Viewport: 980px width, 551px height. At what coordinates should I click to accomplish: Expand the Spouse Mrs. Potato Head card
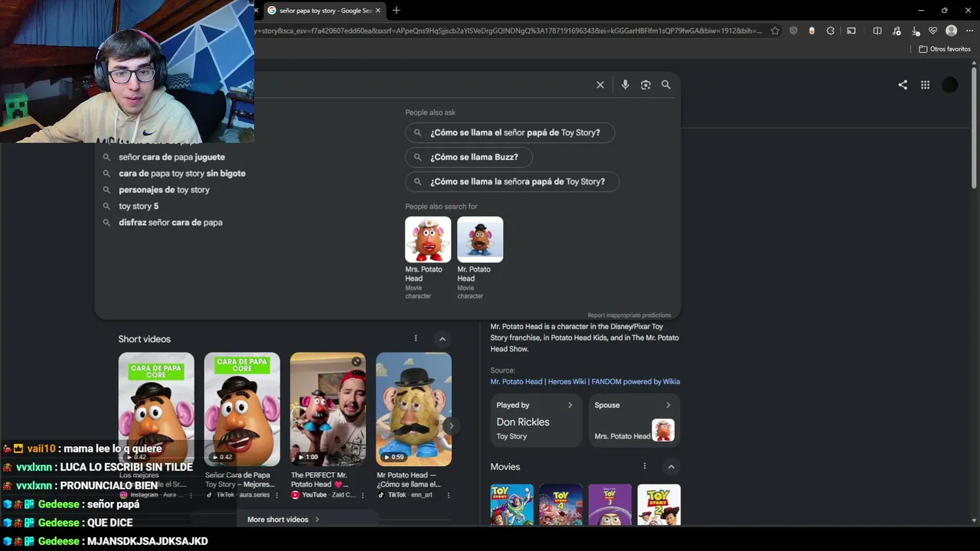(634, 421)
